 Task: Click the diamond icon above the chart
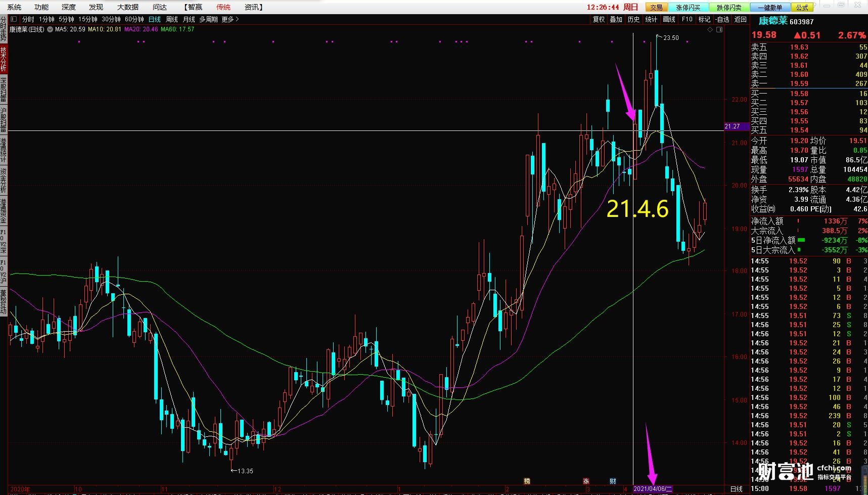pyautogui.click(x=710, y=30)
